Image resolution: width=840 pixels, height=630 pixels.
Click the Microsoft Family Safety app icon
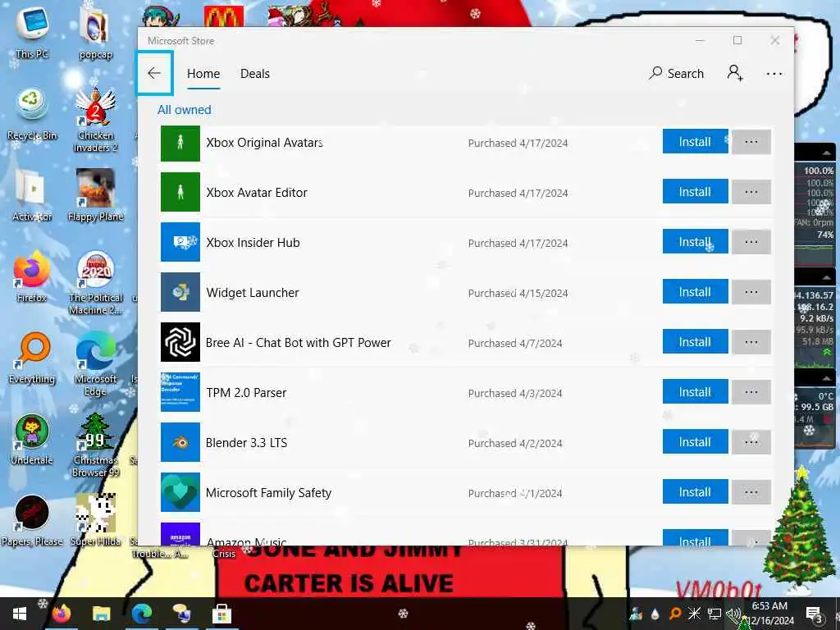pyautogui.click(x=180, y=492)
